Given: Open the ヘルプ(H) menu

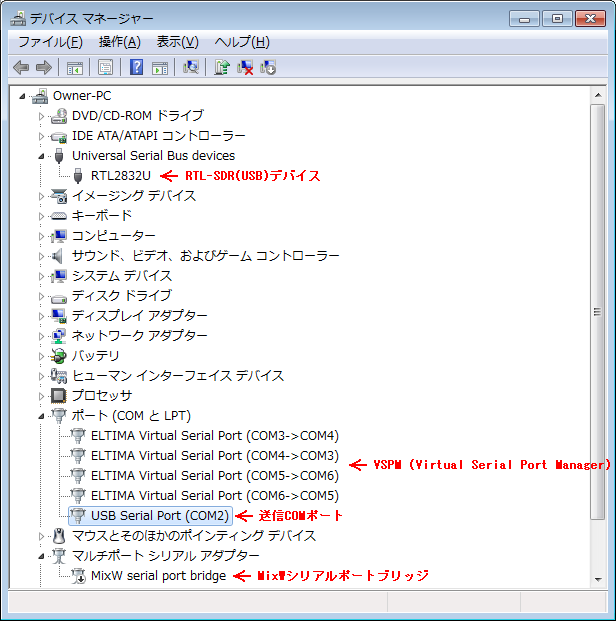Looking at the screenshot, I should click(242, 42).
